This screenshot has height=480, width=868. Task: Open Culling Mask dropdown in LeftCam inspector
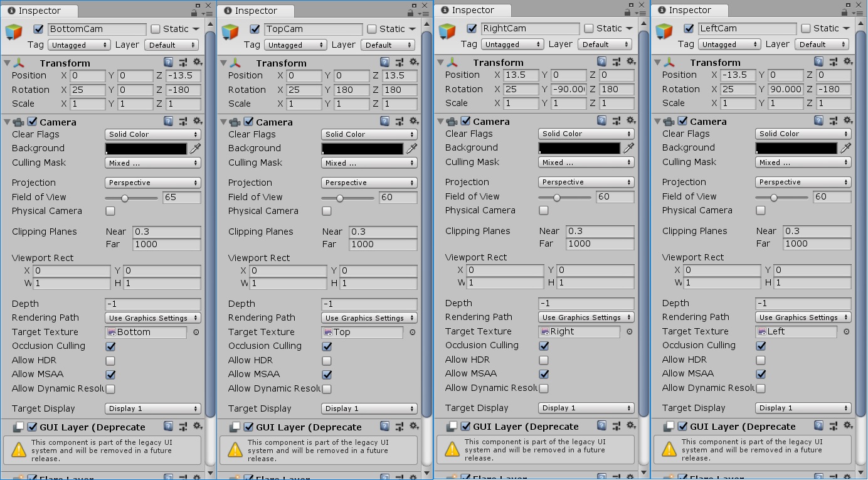click(803, 162)
